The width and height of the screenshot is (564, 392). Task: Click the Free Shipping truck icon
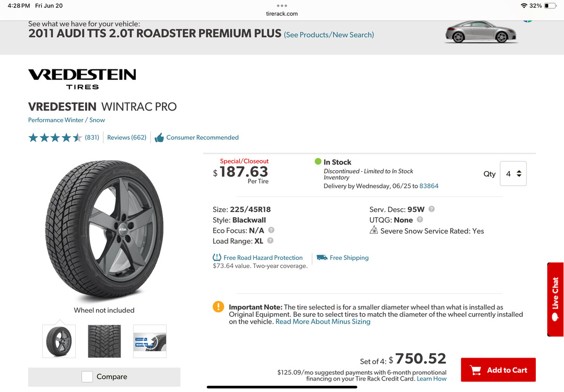(322, 257)
